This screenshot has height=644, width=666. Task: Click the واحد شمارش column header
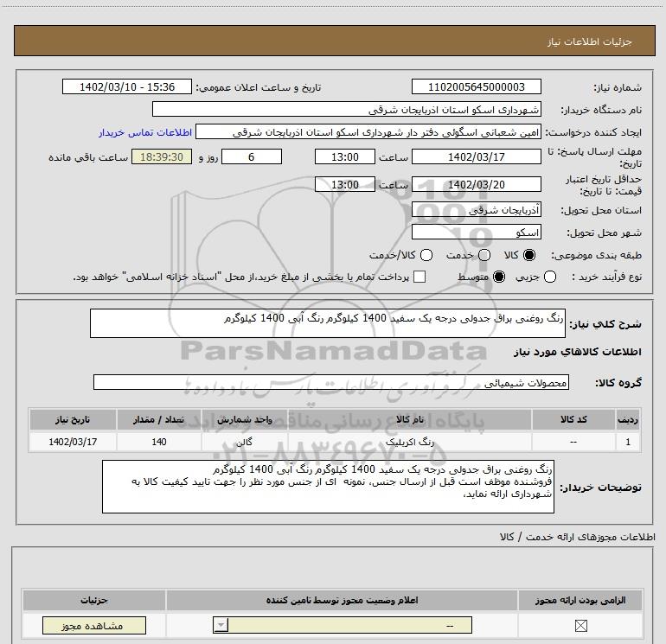pyautogui.click(x=245, y=419)
